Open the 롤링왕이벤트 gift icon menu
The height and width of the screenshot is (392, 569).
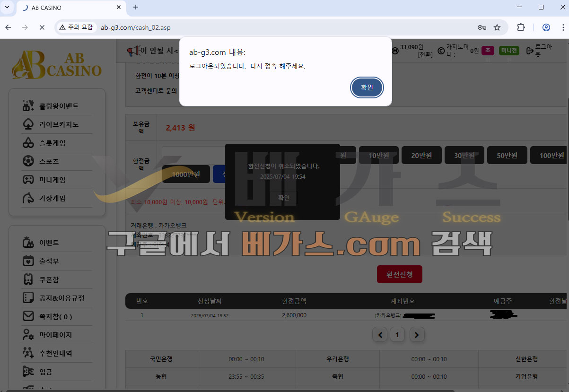tap(28, 106)
